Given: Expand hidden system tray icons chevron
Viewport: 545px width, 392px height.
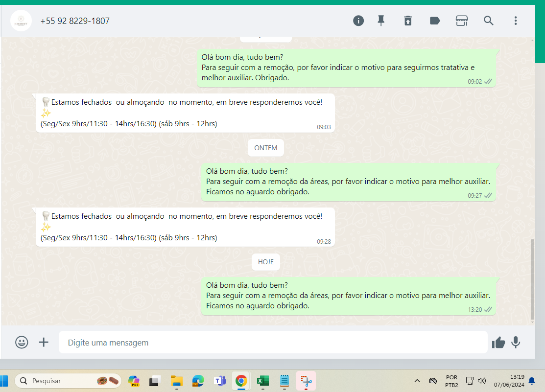Looking at the screenshot, I should 417,381.
